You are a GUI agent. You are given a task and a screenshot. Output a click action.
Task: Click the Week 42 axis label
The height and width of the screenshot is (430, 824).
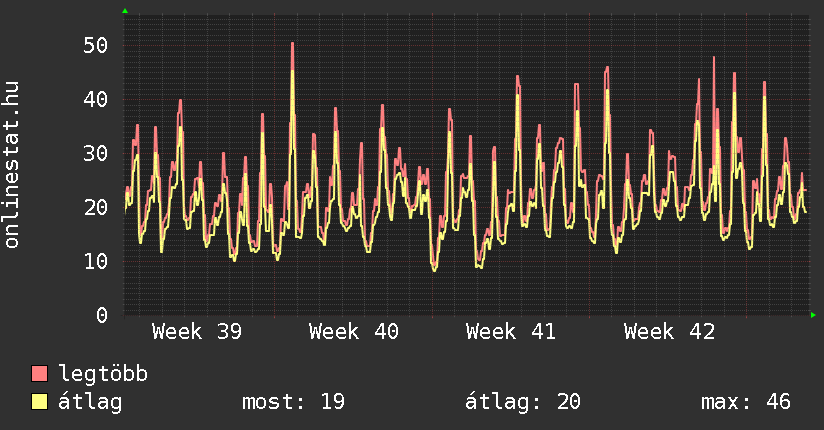[669, 332]
